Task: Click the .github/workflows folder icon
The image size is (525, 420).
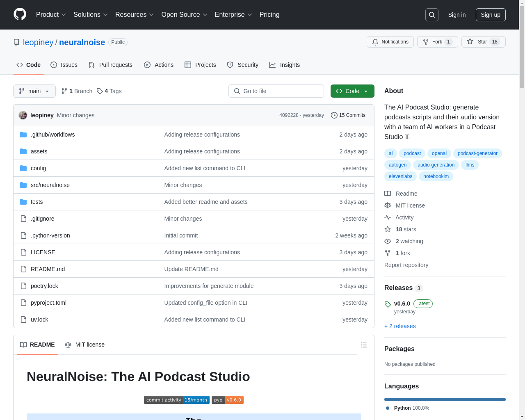Action: [23, 135]
